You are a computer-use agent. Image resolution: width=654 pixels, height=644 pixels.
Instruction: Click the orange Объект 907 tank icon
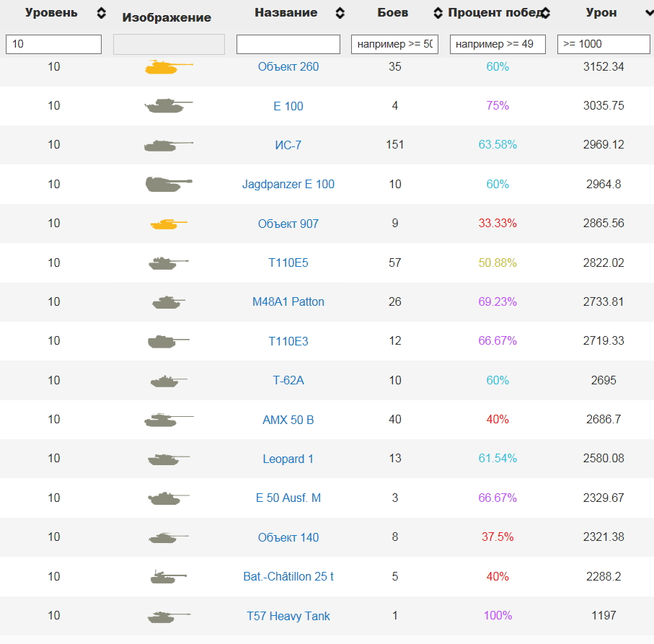tap(168, 224)
